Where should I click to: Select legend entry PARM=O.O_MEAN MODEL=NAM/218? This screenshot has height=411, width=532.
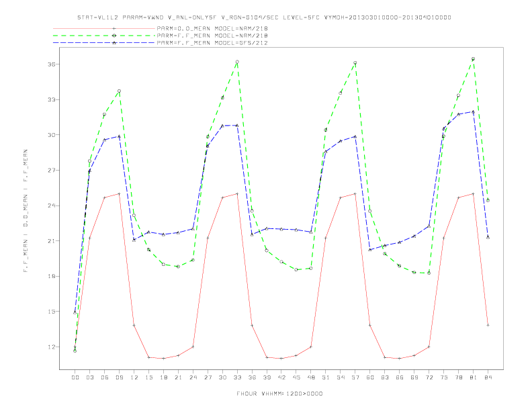[x=212, y=28]
